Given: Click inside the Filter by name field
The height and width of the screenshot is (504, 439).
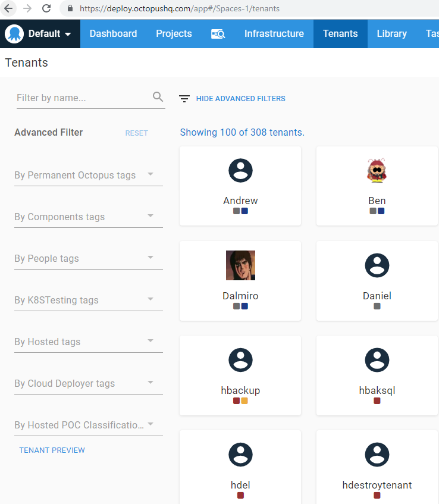Looking at the screenshot, I should 83,96.
